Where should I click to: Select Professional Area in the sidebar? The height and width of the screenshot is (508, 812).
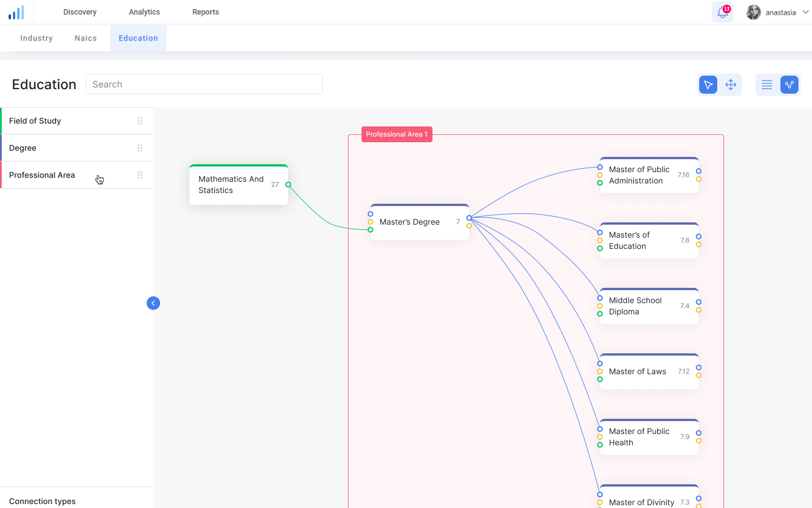[77, 175]
